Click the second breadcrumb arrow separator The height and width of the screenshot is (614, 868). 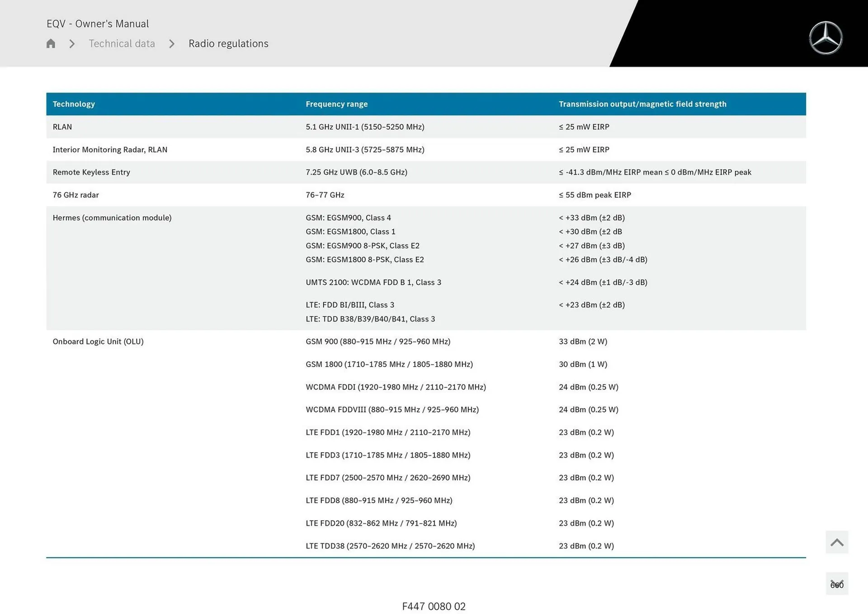click(x=172, y=43)
